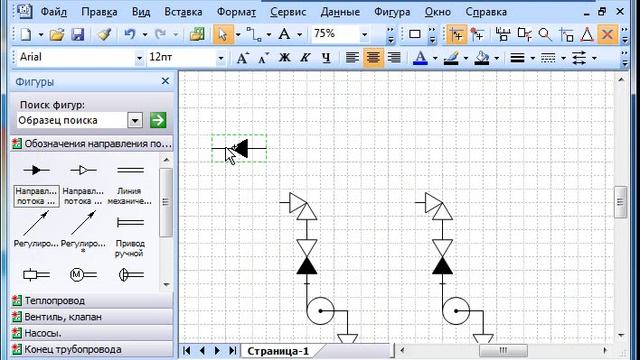
Task: Open the Text tool dropdown arrow
Action: tap(300, 34)
